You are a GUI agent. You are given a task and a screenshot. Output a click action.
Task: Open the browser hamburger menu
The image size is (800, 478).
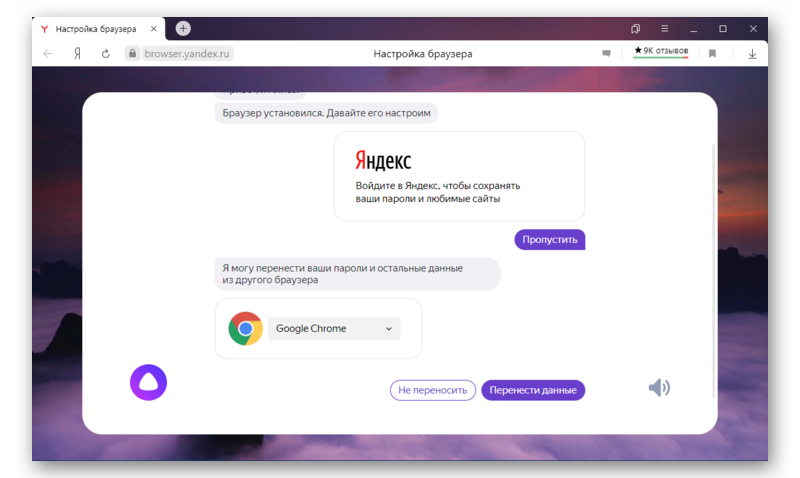point(664,29)
